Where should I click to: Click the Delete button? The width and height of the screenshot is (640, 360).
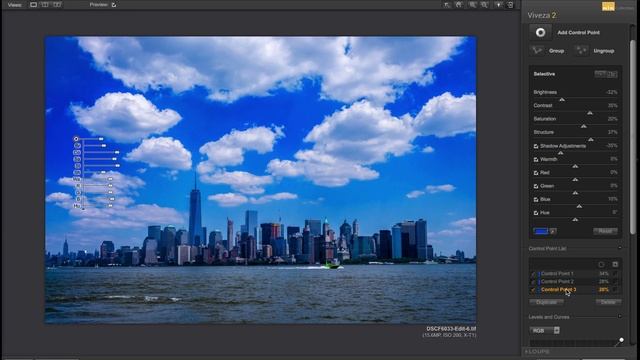coord(608,302)
